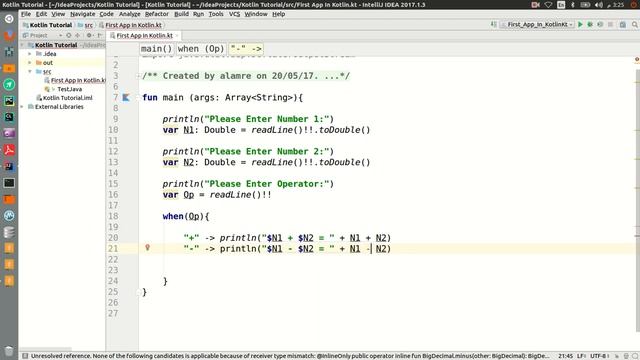
Task: Click caret position 21:45 in status bar
Action: pyautogui.click(x=565, y=356)
